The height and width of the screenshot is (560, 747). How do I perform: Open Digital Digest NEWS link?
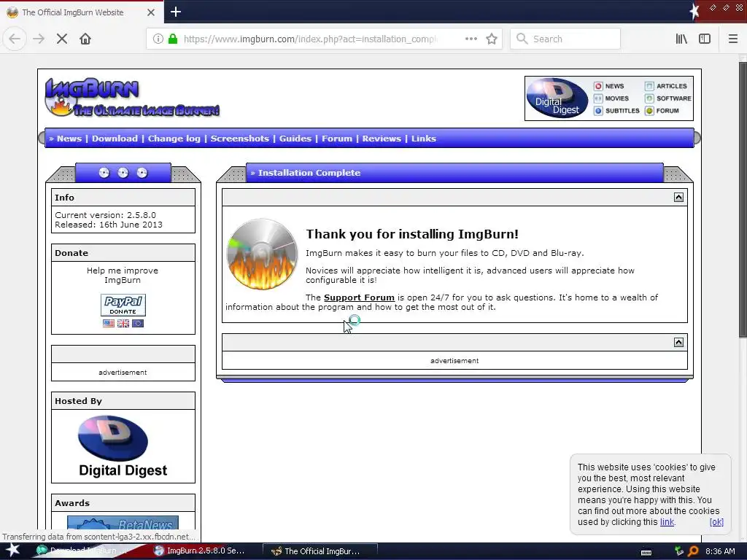click(x=609, y=86)
